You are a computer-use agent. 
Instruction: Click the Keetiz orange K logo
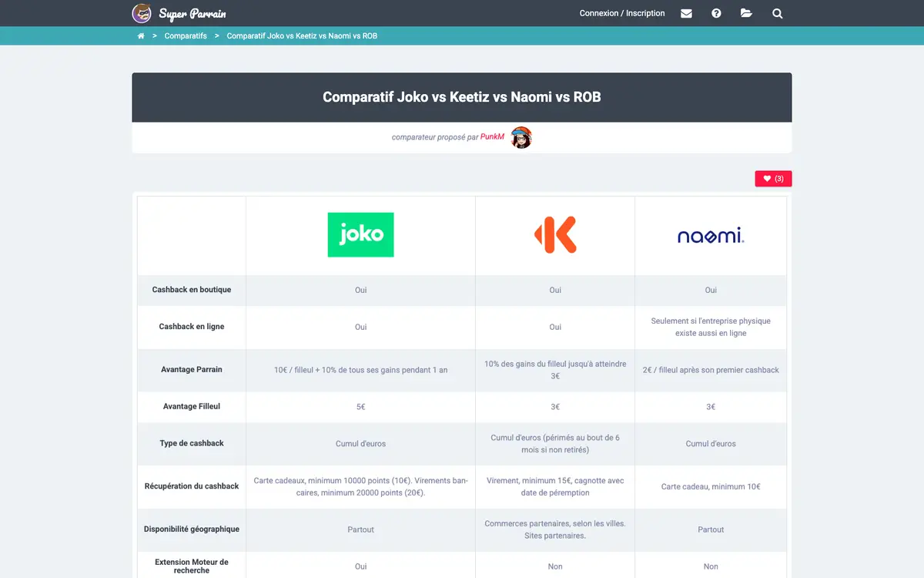point(555,234)
